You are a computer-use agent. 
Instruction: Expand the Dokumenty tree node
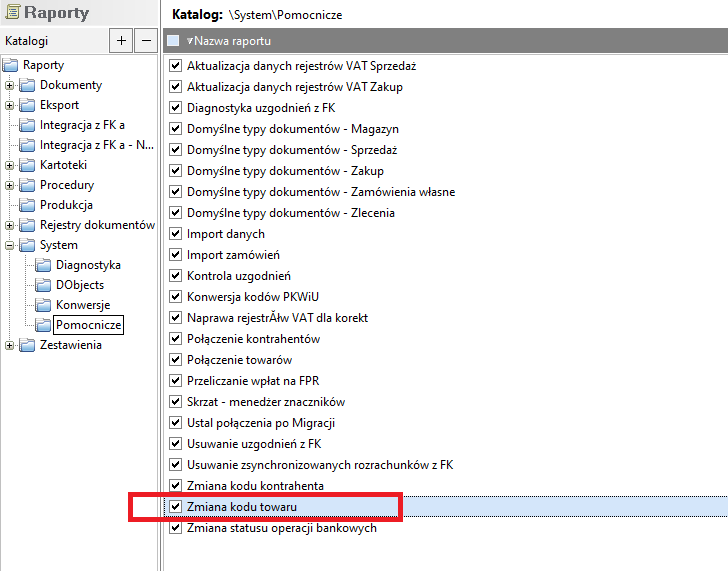pos(9,86)
